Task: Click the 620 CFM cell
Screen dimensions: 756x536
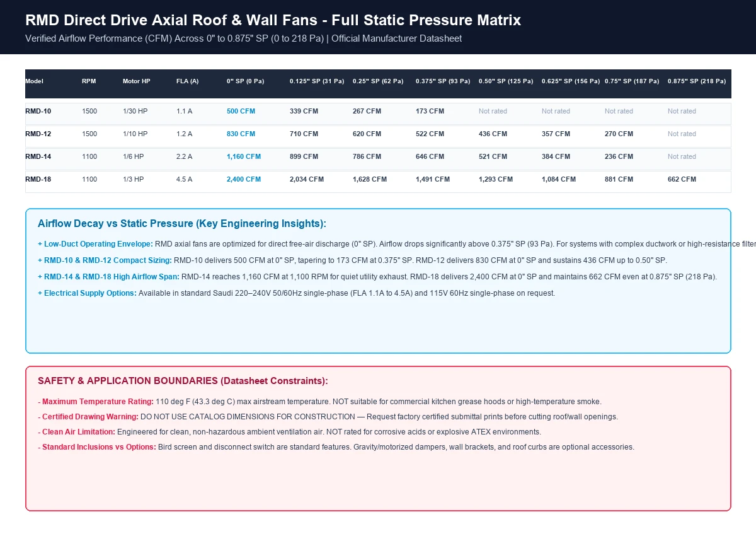Action: pos(367,134)
